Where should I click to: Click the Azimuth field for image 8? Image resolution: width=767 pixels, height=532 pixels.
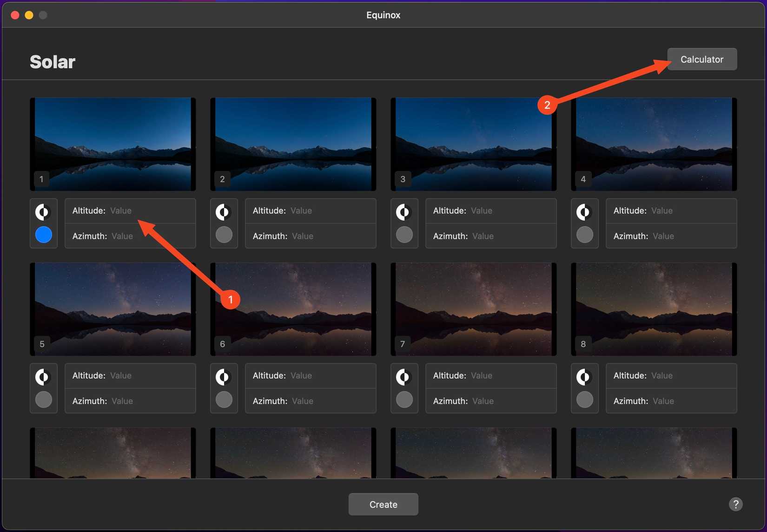coord(671,401)
